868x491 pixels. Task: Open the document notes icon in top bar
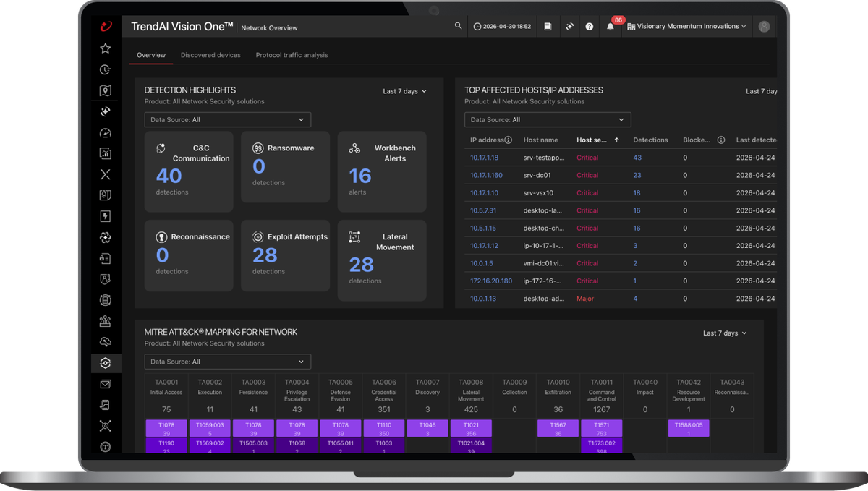(x=548, y=27)
